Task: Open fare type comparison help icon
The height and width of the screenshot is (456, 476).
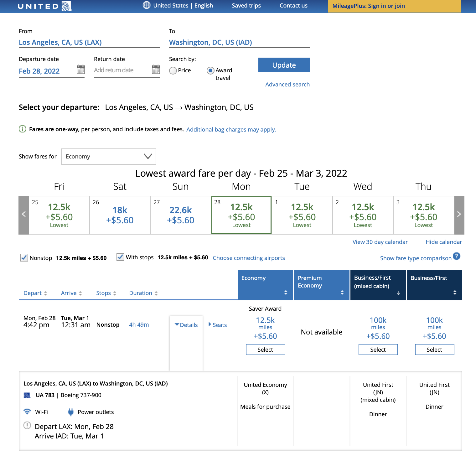Action: point(457,256)
